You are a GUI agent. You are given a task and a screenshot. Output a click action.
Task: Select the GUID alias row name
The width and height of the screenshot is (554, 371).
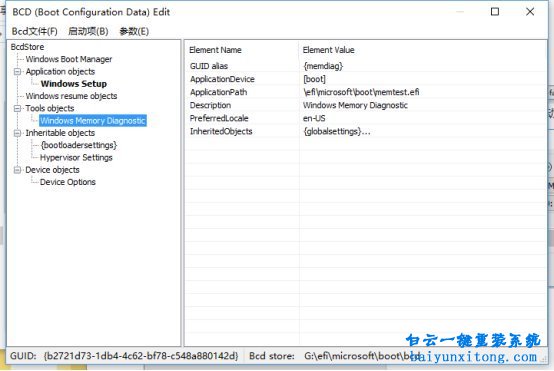tap(209, 66)
